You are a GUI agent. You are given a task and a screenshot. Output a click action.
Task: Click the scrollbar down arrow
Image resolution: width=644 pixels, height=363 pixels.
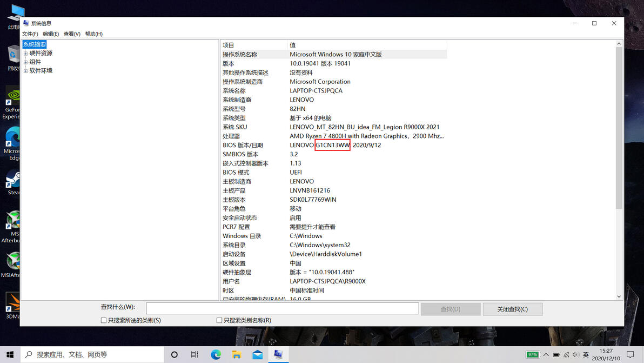619,296
